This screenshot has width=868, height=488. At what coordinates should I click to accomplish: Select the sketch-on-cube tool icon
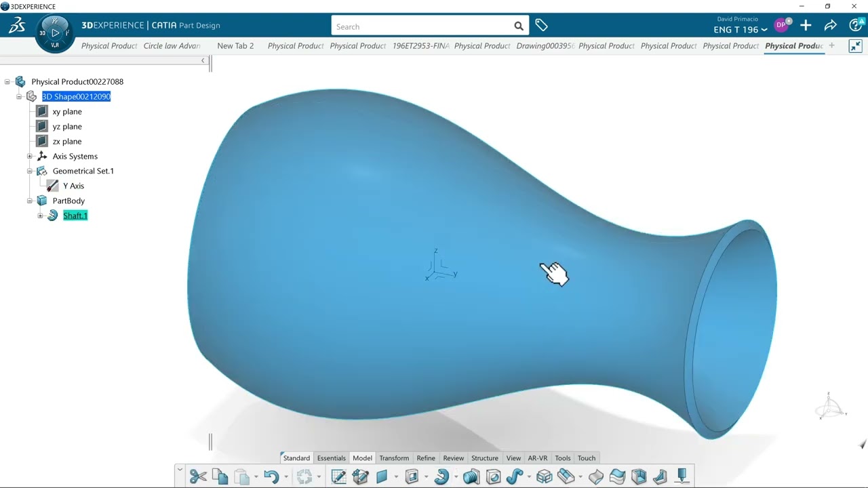[360, 476]
